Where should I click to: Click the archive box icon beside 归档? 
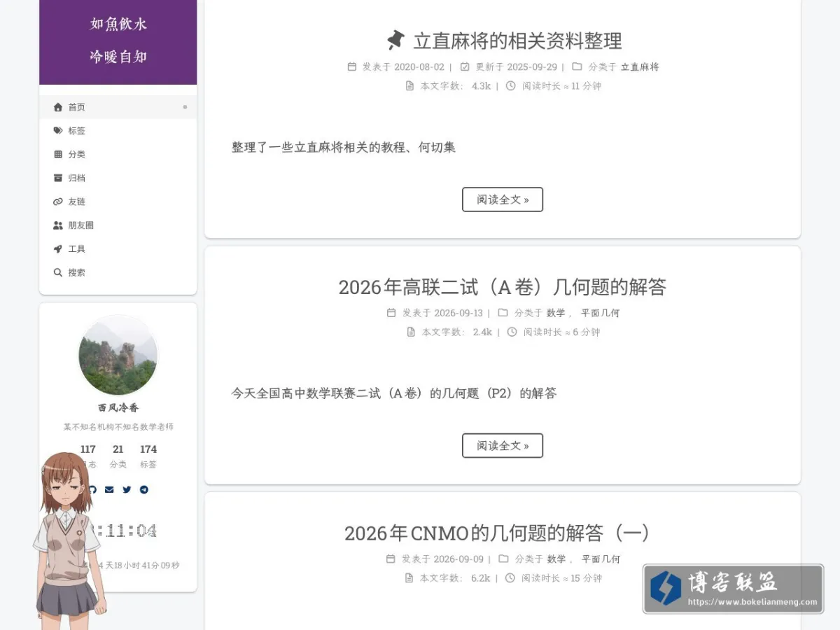[58, 178]
